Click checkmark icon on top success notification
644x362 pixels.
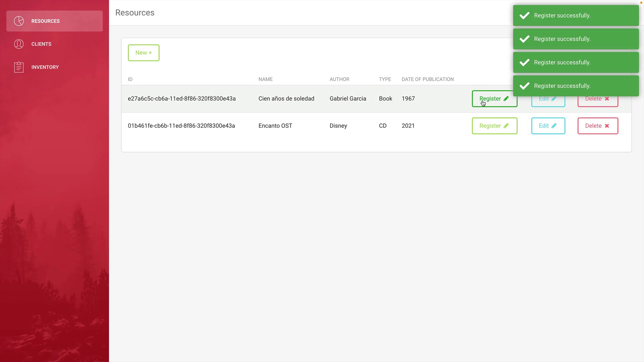point(524,15)
